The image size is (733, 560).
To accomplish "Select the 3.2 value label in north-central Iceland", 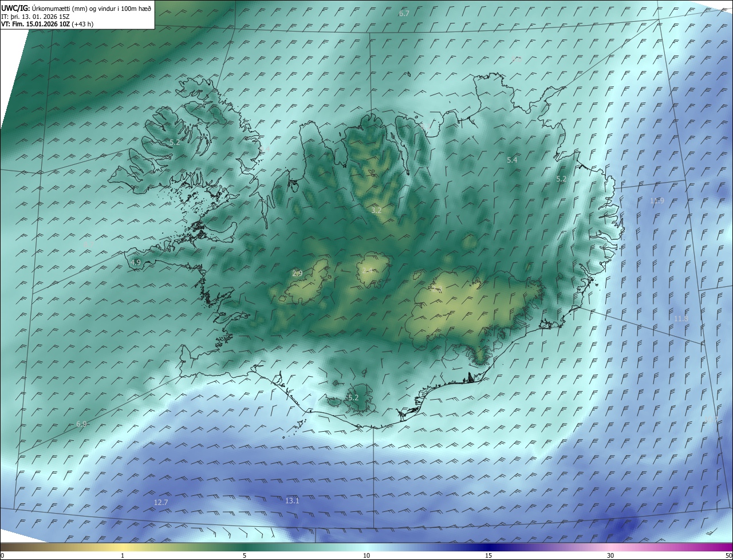I will point(376,211).
